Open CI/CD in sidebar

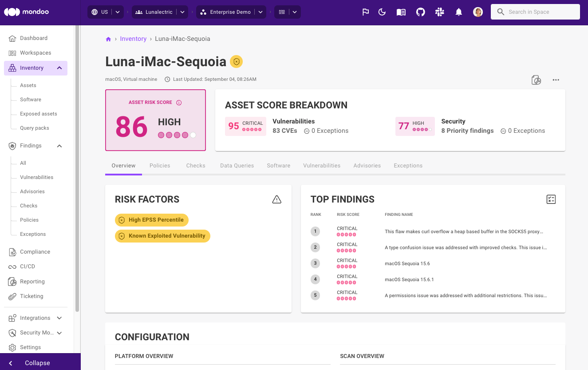point(28,267)
